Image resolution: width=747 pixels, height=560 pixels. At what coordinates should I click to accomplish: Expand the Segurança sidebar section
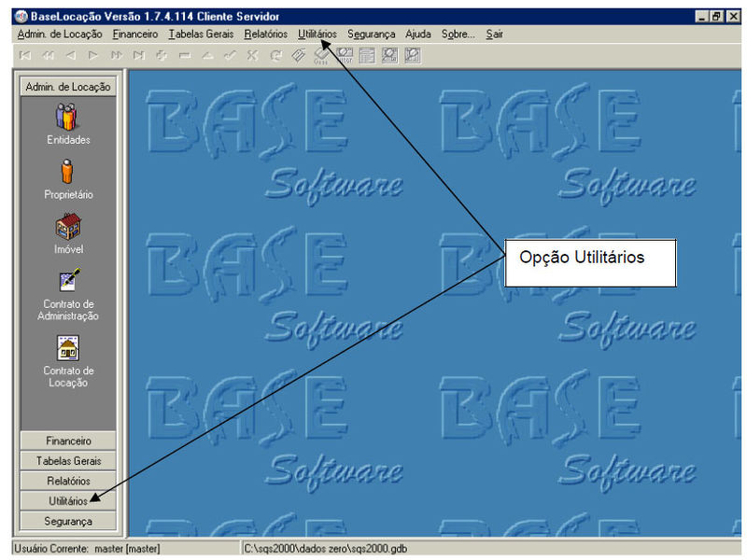coord(68,521)
